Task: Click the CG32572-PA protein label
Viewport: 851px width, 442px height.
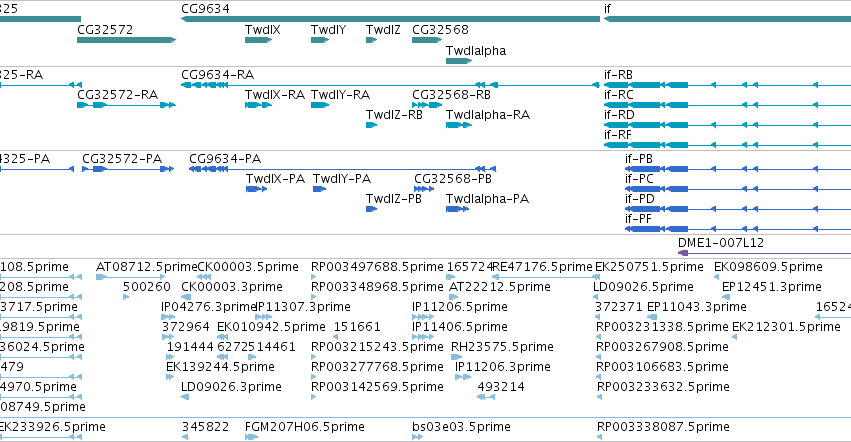Action: [122, 159]
